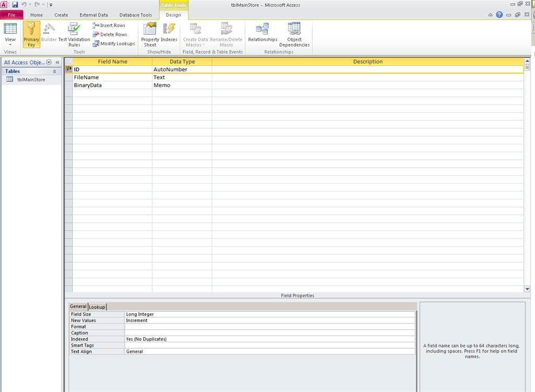Screen dimensions: 535x392
Task: Click the scroll up arrow of design grid
Action: [x=527, y=61]
